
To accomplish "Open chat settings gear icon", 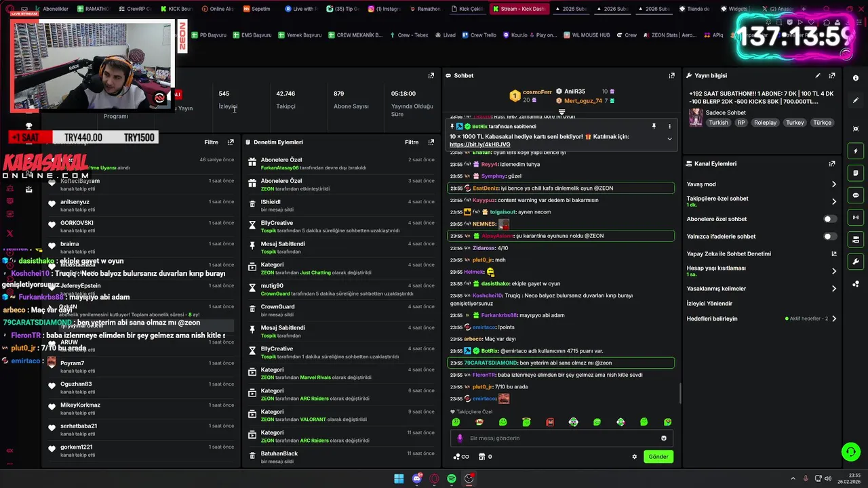I will 635,457.
